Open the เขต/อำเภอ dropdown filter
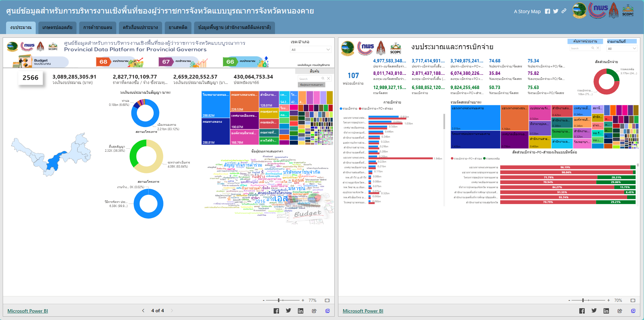Screen dimensions: 644x320 [310, 50]
